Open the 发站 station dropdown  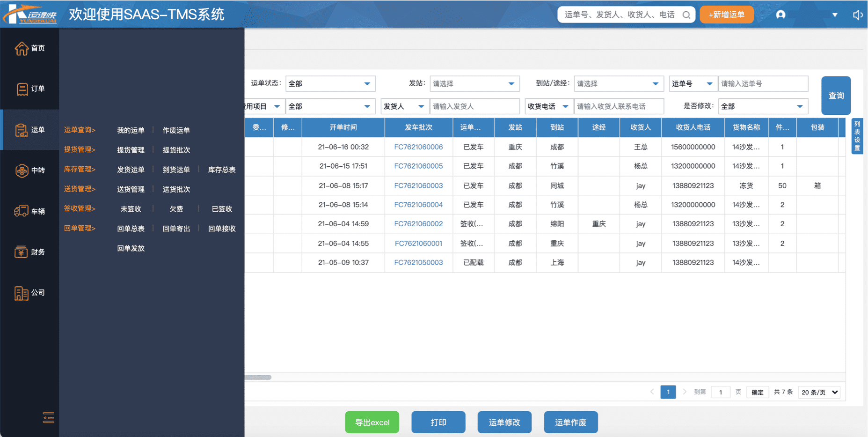[x=474, y=84]
